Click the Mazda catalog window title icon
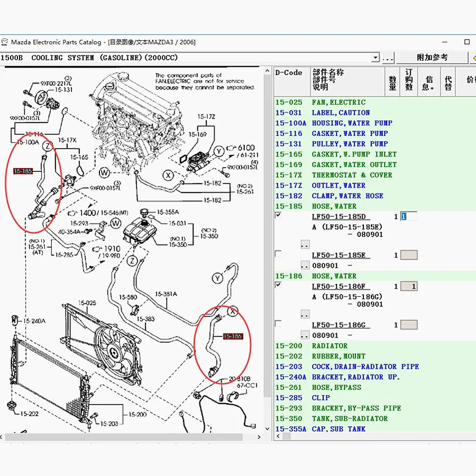476x476 pixels. click(x=4, y=42)
